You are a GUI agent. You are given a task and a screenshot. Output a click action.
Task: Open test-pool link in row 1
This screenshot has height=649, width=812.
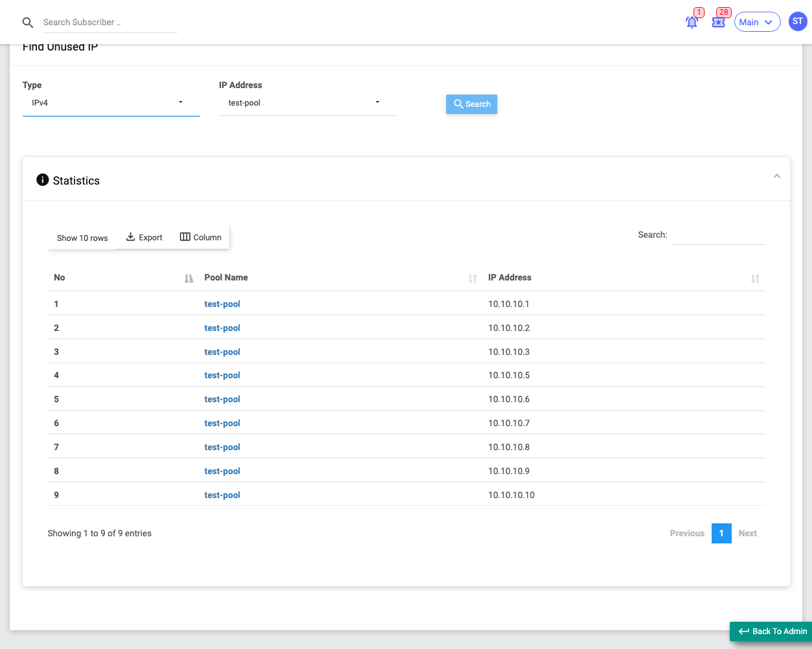click(x=222, y=304)
